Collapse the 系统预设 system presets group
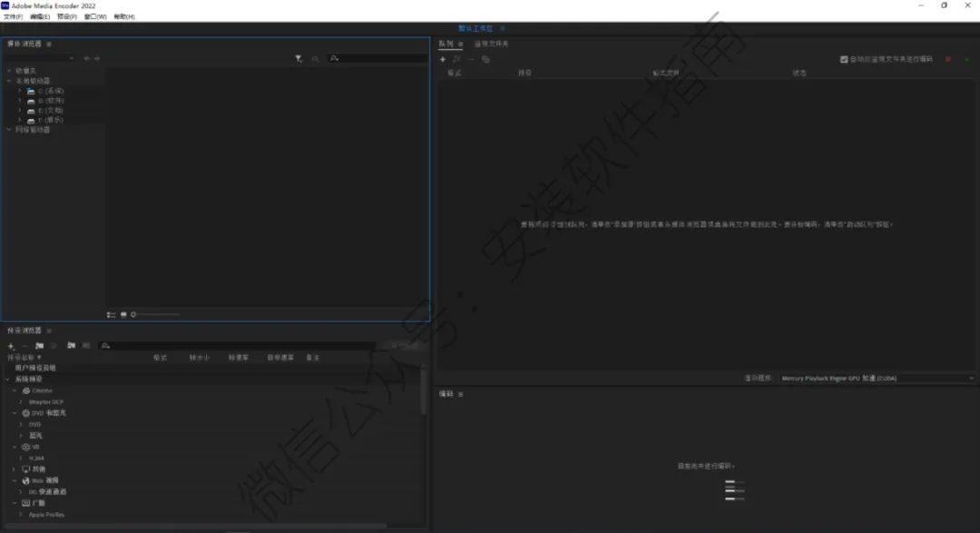Viewport: 980px width, 533px height. click(x=8, y=380)
